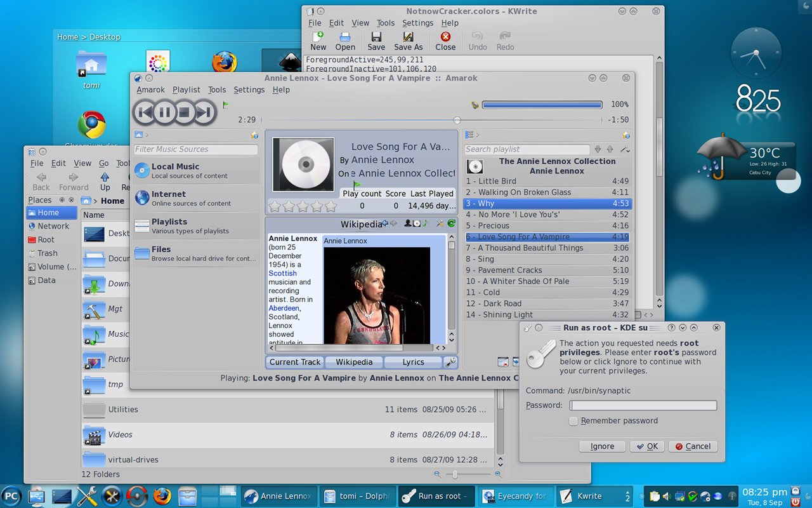Click OK button in root dialog

(x=646, y=446)
